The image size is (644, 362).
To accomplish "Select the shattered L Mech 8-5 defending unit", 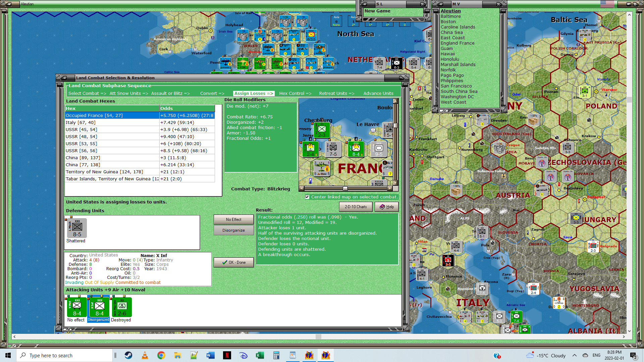I will click(x=77, y=228).
